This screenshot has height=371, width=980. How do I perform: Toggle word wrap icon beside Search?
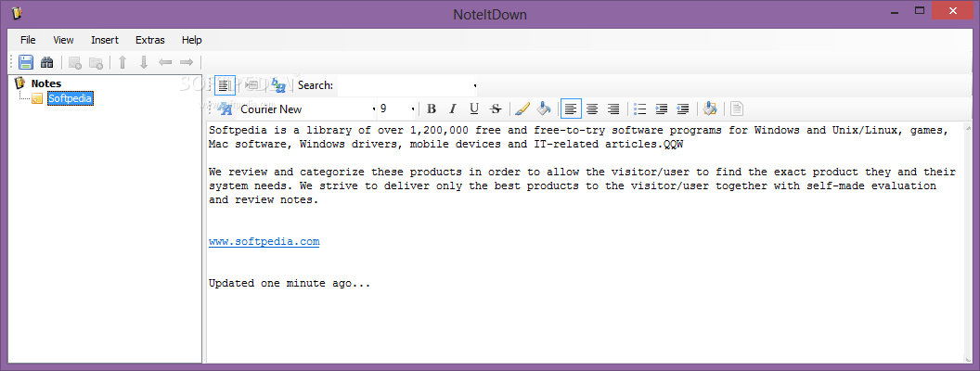(225, 85)
